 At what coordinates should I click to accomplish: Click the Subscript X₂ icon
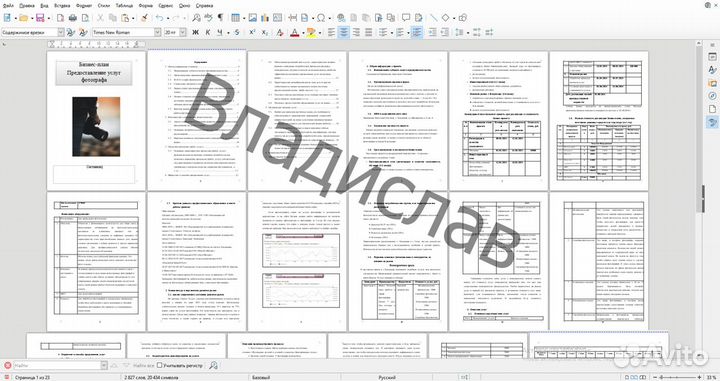264,32
